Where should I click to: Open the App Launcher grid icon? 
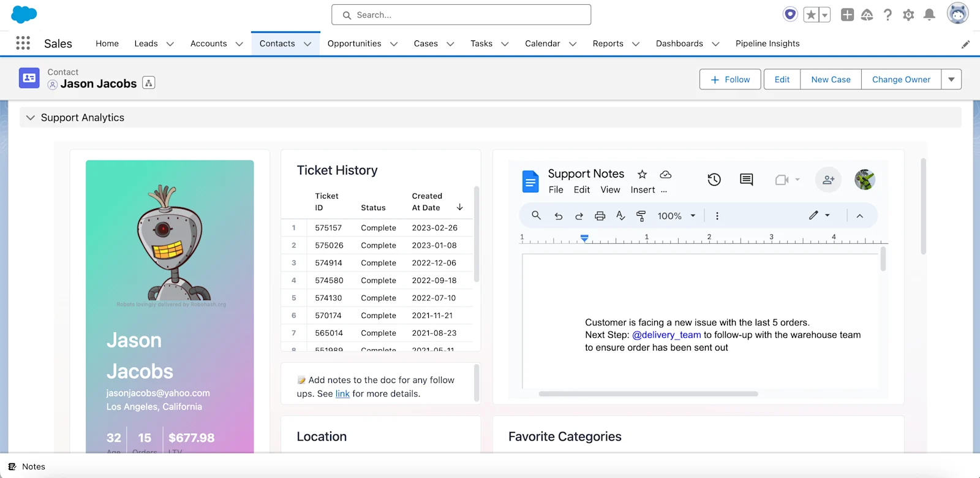23,43
